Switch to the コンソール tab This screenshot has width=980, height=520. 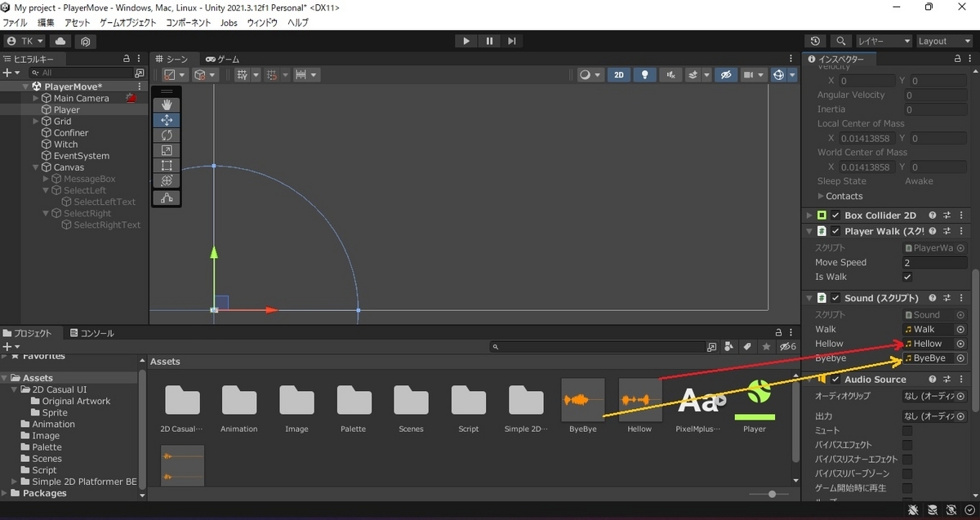click(92, 333)
